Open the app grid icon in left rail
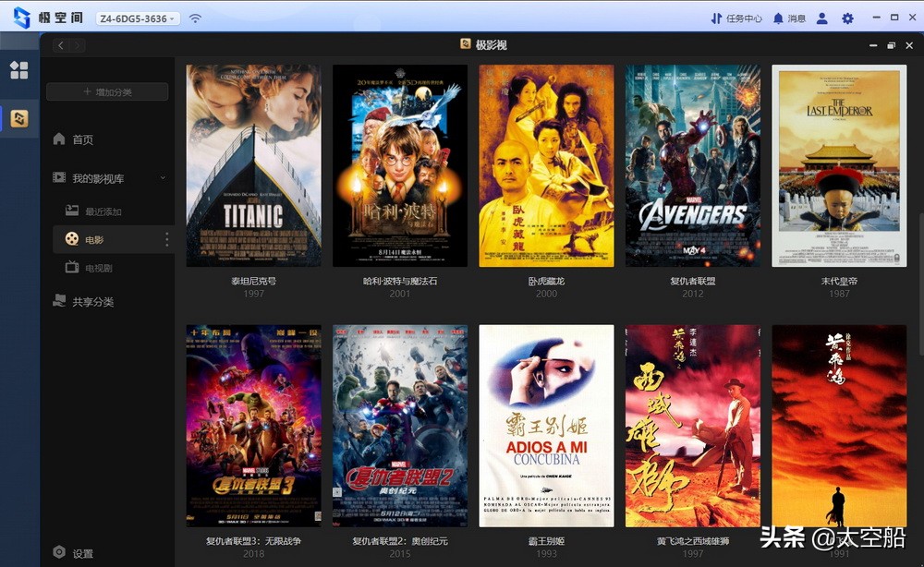 click(18, 70)
